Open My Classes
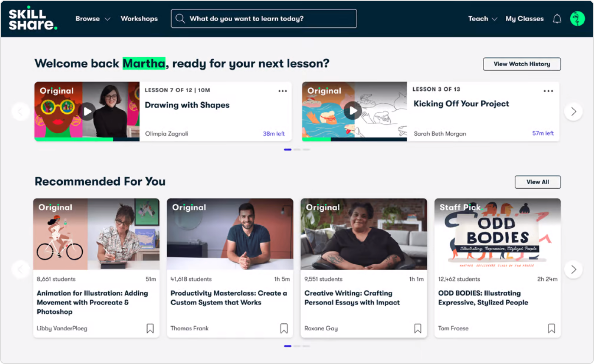The image size is (594, 364). click(524, 19)
